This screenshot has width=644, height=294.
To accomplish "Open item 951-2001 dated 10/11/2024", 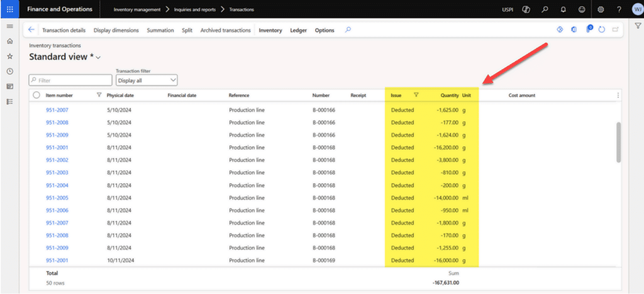I will [57, 260].
